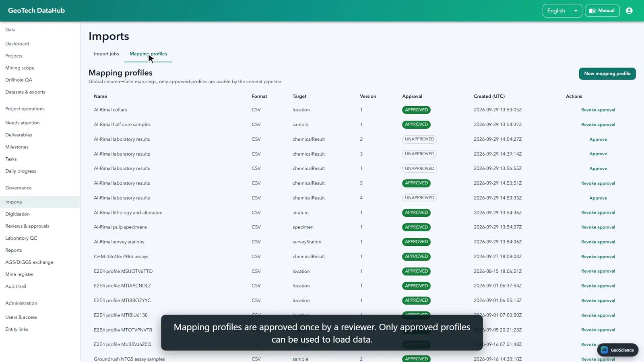Image resolution: width=644 pixels, height=362 pixels.
Task: Click the APPROVED badge for Al-Rimal collars
Action: [416, 110]
